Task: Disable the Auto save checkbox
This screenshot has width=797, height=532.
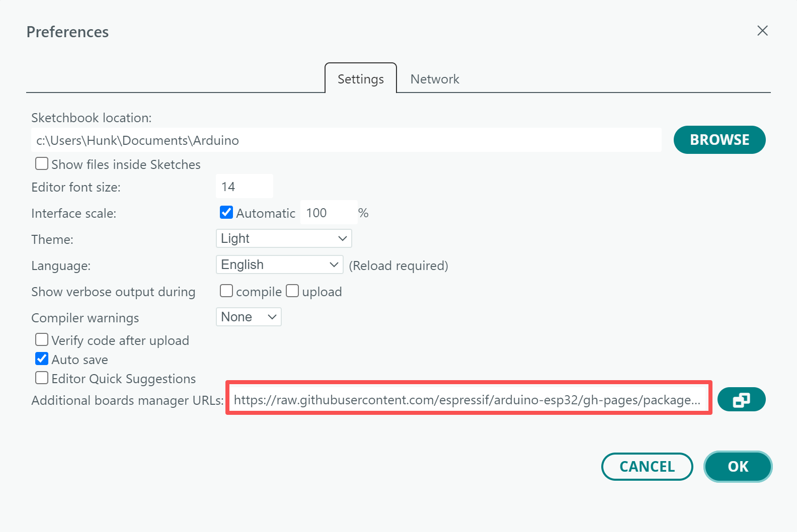Action: (x=42, y=359)
